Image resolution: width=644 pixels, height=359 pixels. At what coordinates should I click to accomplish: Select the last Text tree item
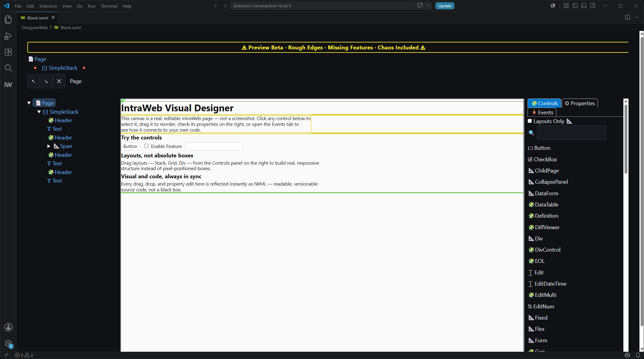point(55,181)
